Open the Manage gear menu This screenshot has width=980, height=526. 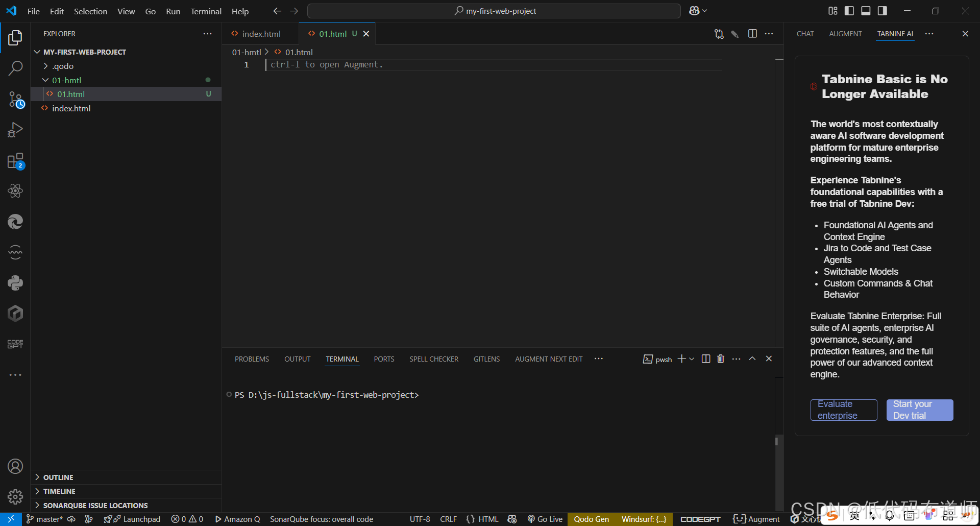[x=15, y=497]
